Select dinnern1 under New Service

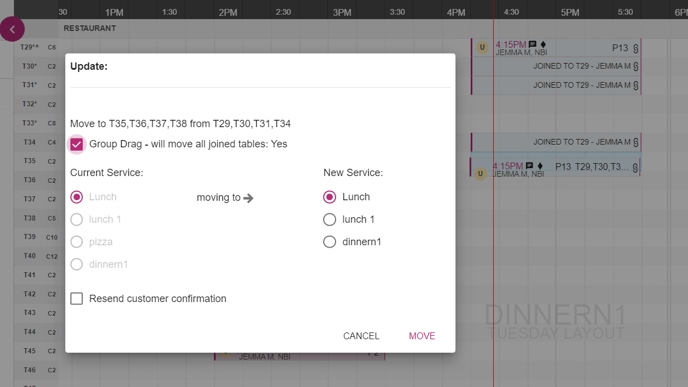pos(330,242)
